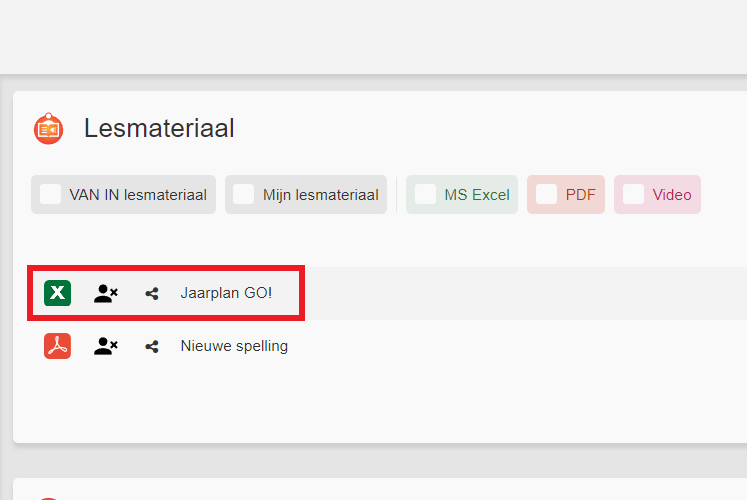The image size is (747, 500).
Task: Click the user-remove icon beside Nieuwe spelling
Action: click(106, 346)
